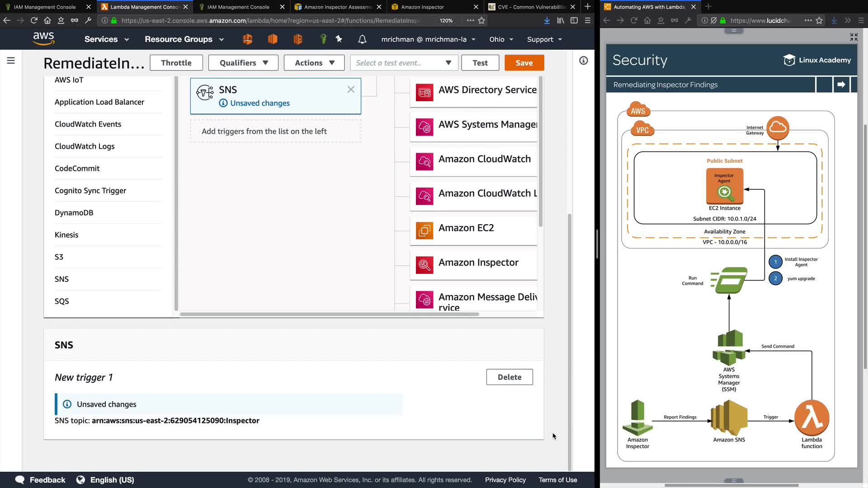Click next arrow in Lucidchart header
The width and height of the screenshot is (868, 488).
841,84
